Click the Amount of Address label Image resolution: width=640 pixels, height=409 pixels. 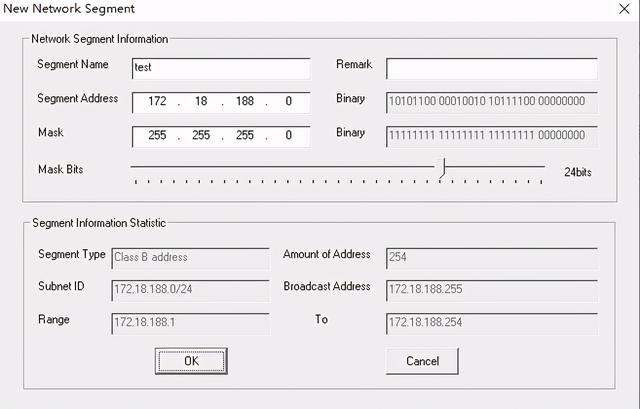point(327,254)
